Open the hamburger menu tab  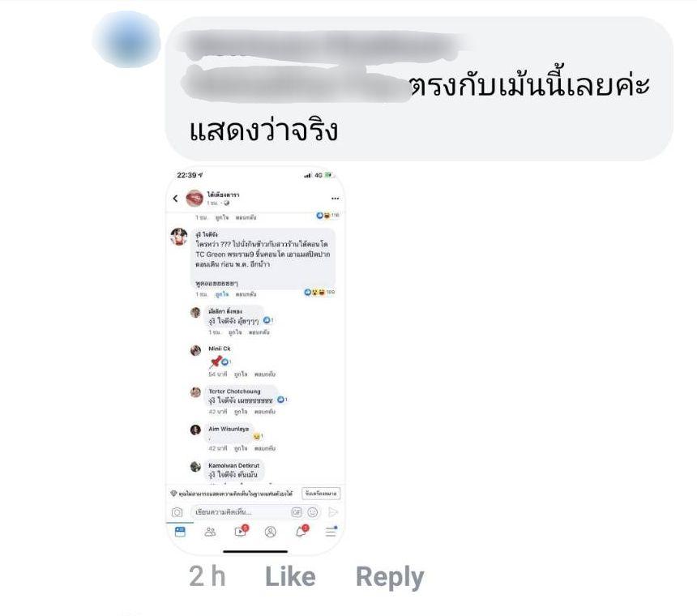[x=331, y=531]
